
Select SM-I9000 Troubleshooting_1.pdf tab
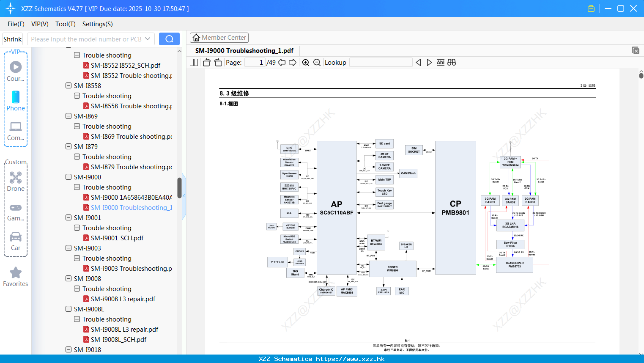244,51
